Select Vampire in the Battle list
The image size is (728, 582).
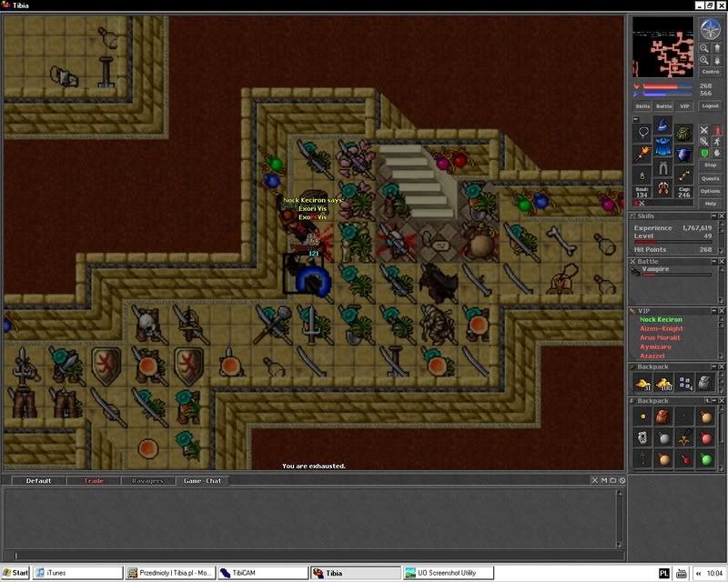click(672, 271)
